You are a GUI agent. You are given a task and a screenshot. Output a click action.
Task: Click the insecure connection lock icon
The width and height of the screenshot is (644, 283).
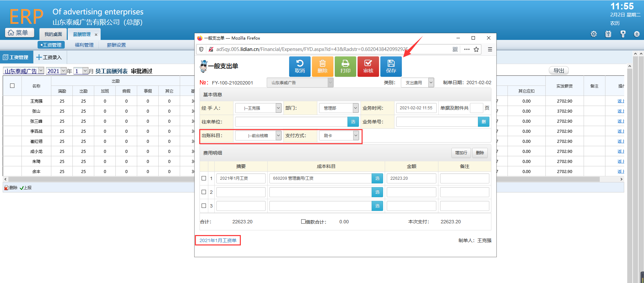[x=211, y=49]
